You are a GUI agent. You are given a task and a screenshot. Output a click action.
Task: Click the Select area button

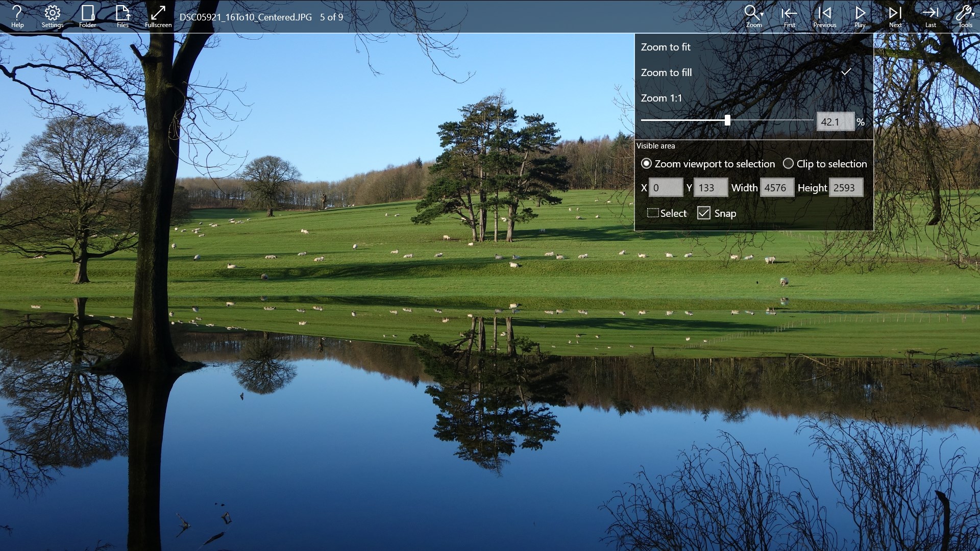(667, 213)
